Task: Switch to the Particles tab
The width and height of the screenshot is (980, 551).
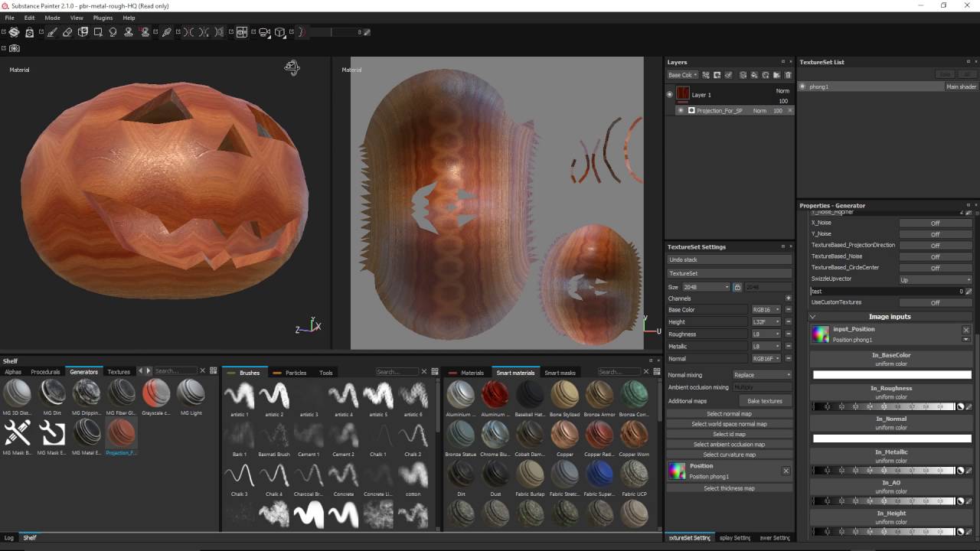Action: click(291, 373)
